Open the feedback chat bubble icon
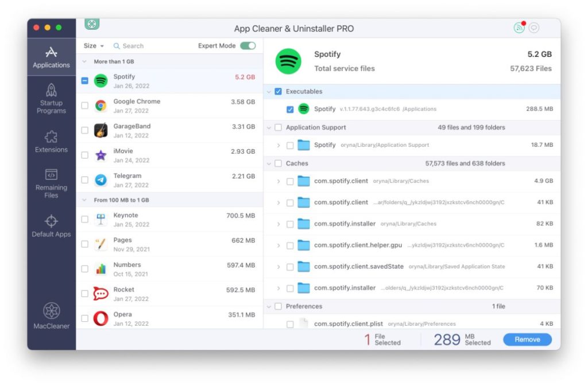This screenshot has width=588, height=386. click(x=535, y=27)
